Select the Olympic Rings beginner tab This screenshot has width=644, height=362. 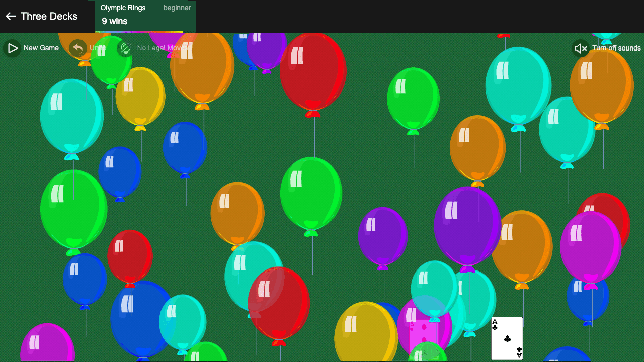[x=145, y=8]
